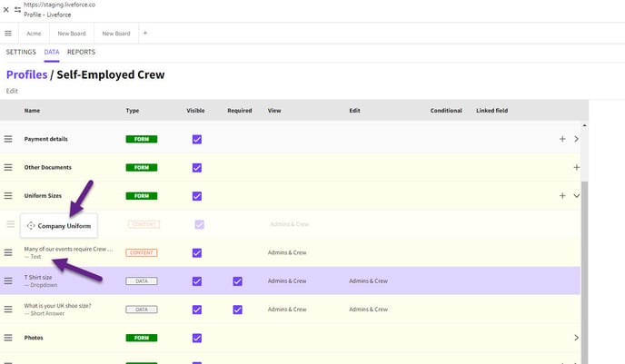Image resolution: width=625 pixels, height=364 pixels.
Task: Click Edit link under page title
Action: click(12, 91)
